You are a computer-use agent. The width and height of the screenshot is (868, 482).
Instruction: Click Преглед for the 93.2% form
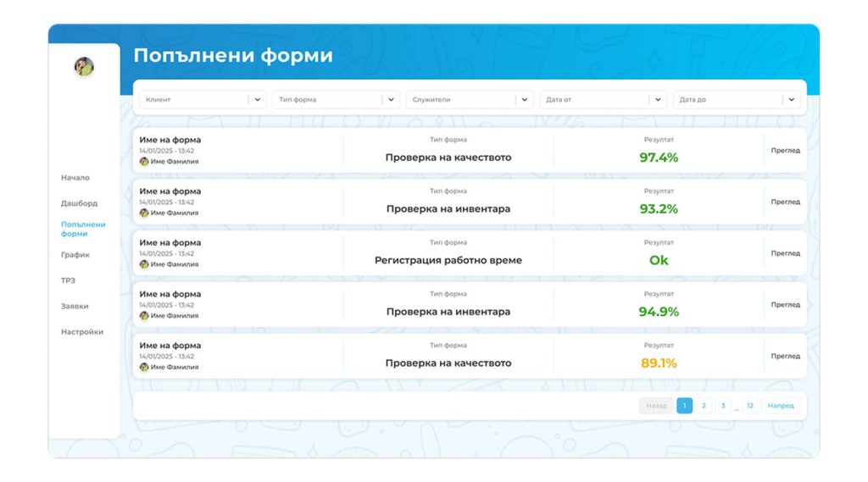(x=785, y=202)
